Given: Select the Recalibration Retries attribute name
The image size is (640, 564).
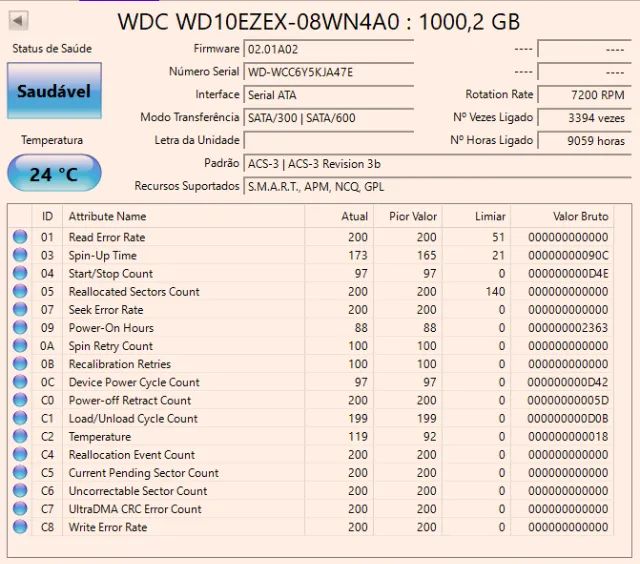Looking at the screenshot, I should point(120,364).
